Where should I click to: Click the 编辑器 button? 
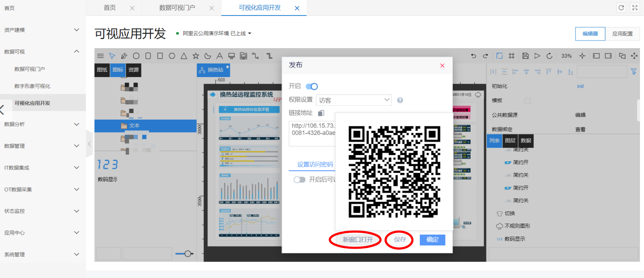click(x=590, y=34)
